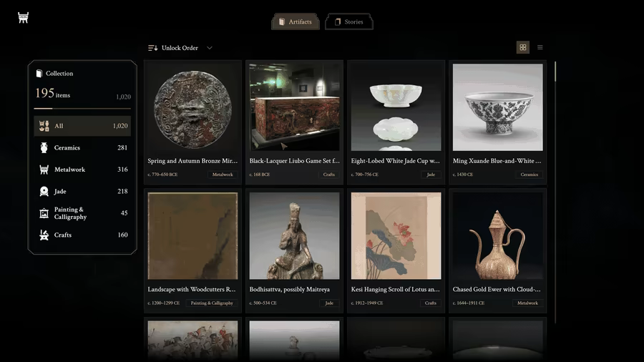644x362 pixels.
Task: Open the Bodhisattva, possibly Maitreya image
Action: point(295,235)
